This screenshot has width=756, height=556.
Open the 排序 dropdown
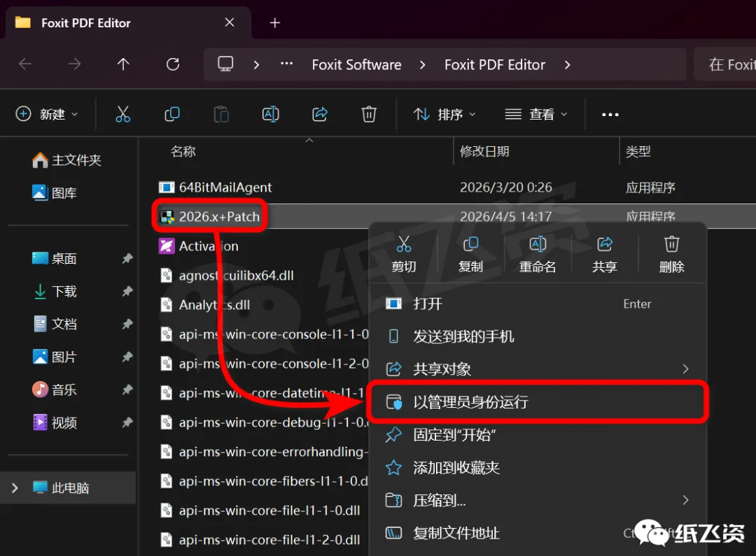pyautogui.click(x=444, y=114)
